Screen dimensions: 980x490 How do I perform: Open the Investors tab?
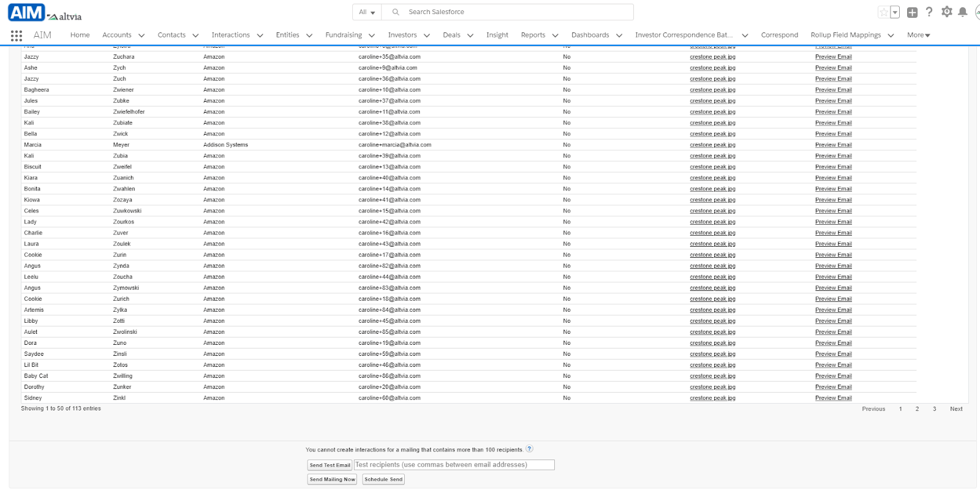[x=402, y=35]
